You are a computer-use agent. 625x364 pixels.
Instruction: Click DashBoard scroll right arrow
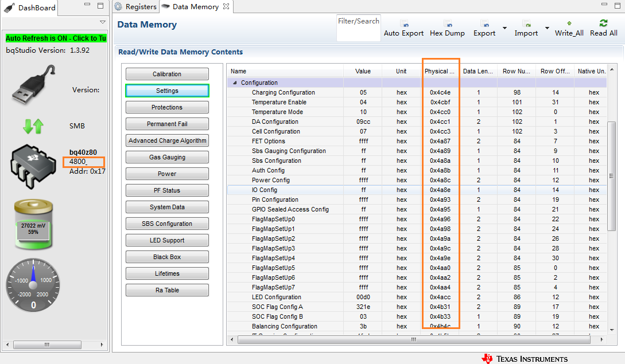pyautogui.click(x=102, y=345)
